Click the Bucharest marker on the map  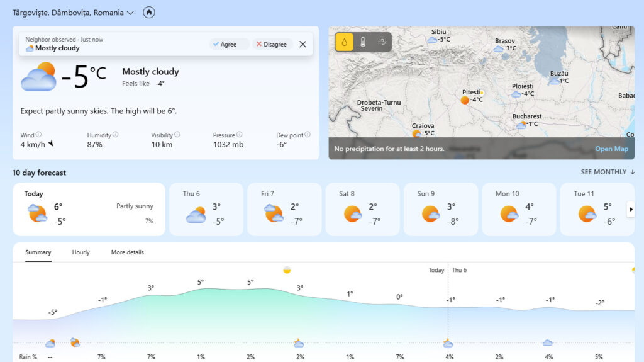point(522,124)
